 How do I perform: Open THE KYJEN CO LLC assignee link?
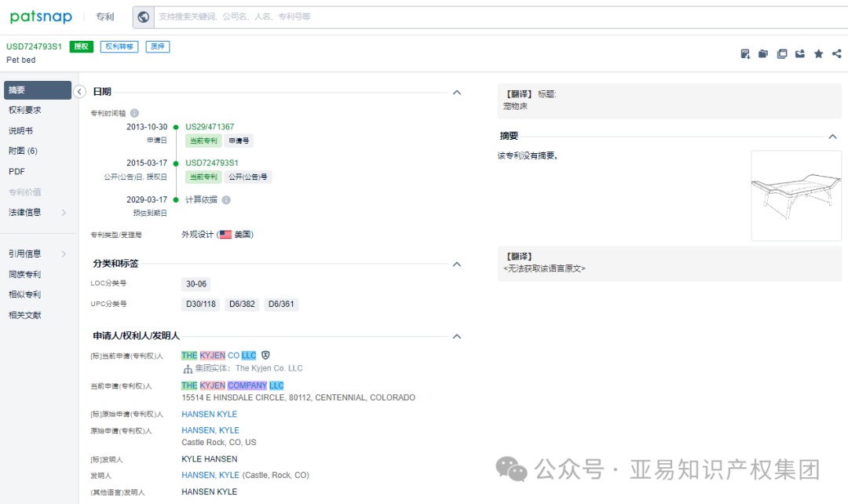(219, 356)
